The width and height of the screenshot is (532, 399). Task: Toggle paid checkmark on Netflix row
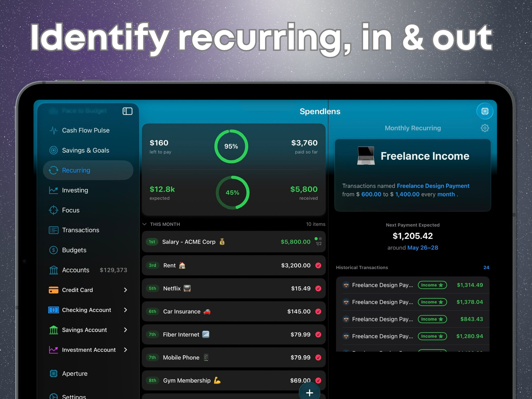318,288
